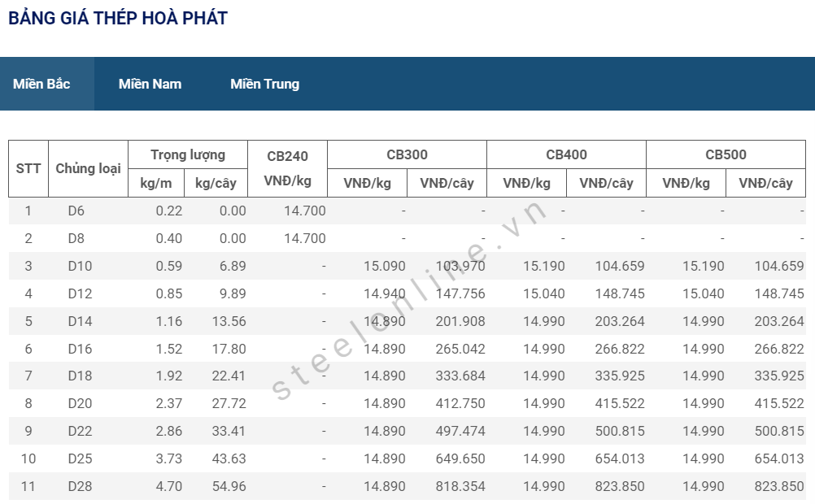This screenshot has width=815, height=504.
Task: Click the CB400 group header
Action: (x=567, y=154)
